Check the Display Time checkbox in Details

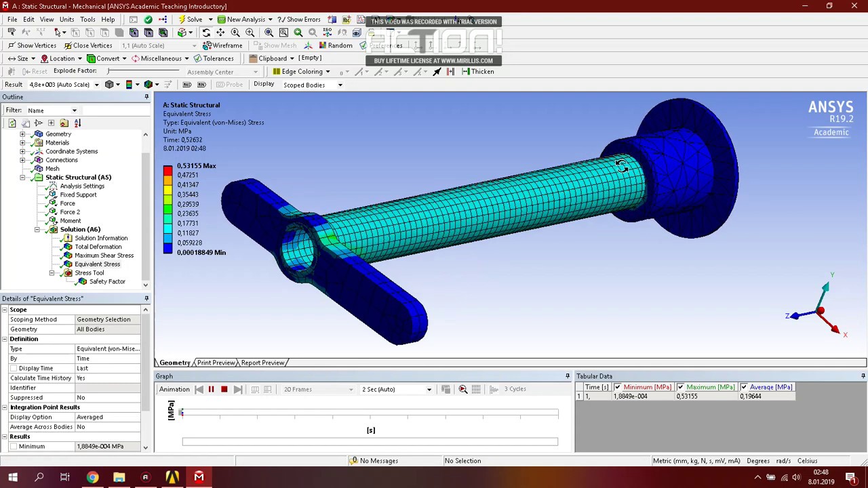click(14, 368)
